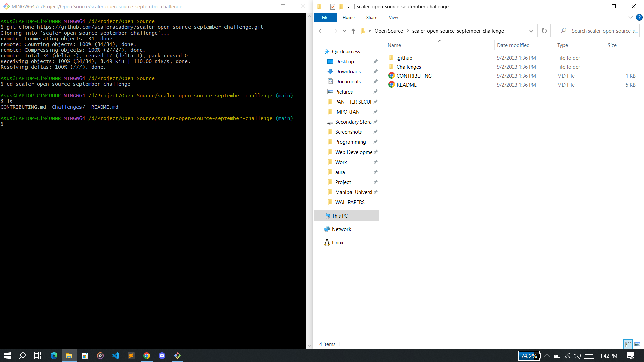
Task: Expand the address bar history dropdown
Action: point(531,31)
